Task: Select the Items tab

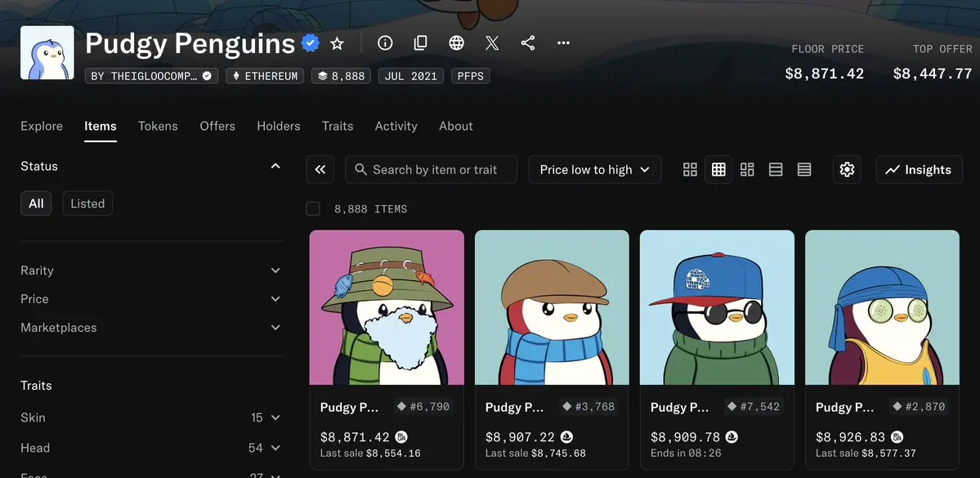Action: pos(100,126)
